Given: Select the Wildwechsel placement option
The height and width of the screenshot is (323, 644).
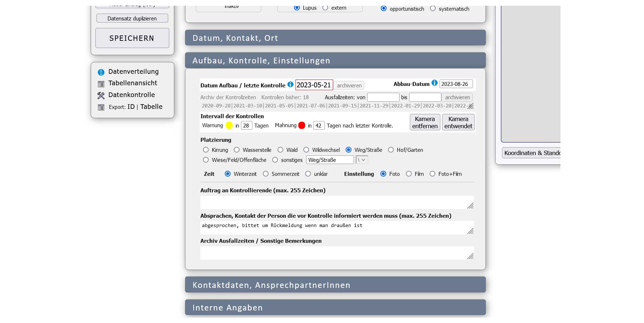Looking at the screenshot, I should coord(306,150).
